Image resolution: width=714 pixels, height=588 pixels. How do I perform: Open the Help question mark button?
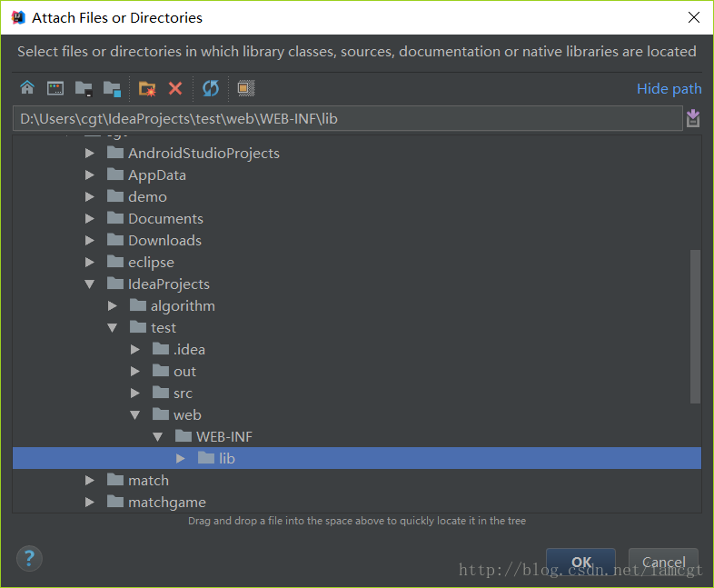[x=29, y=558]
